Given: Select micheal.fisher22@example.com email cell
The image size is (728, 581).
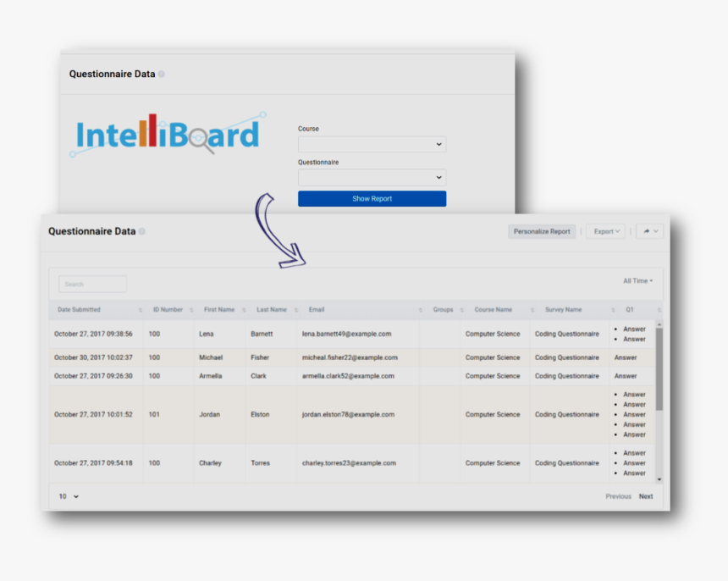Looking at the screenshot, I should [x=350, y=357].
